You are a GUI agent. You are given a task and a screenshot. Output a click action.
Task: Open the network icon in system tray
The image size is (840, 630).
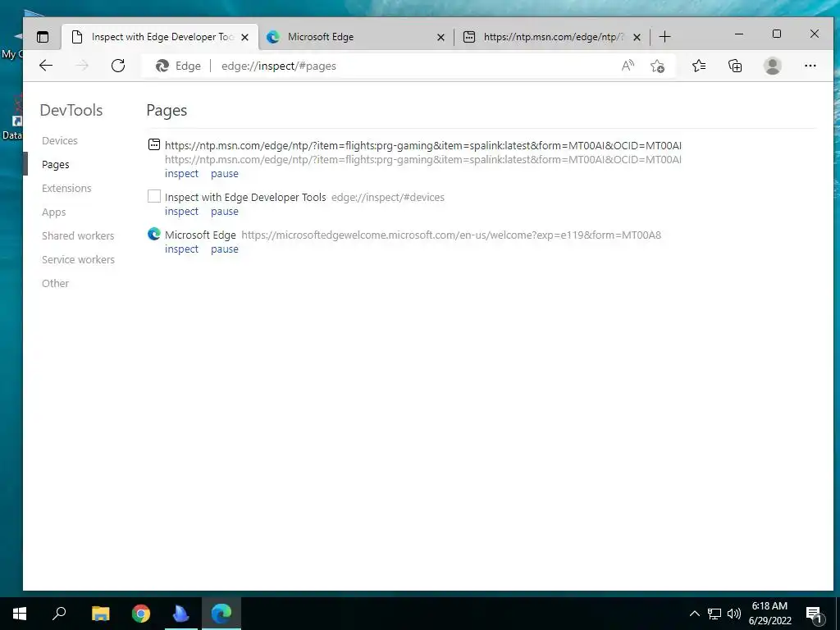tap(714, 614)
